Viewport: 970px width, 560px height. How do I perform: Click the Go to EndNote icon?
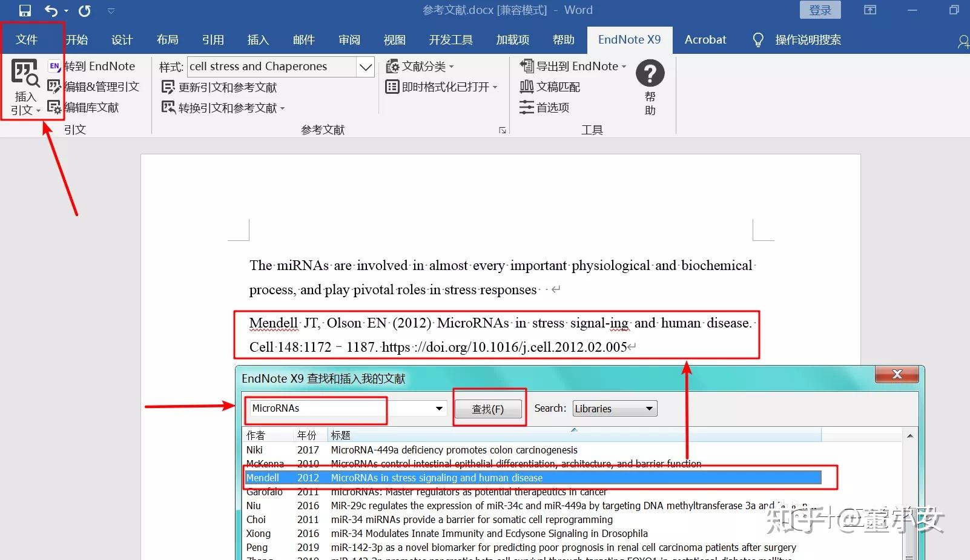click(x=54, y=66)
